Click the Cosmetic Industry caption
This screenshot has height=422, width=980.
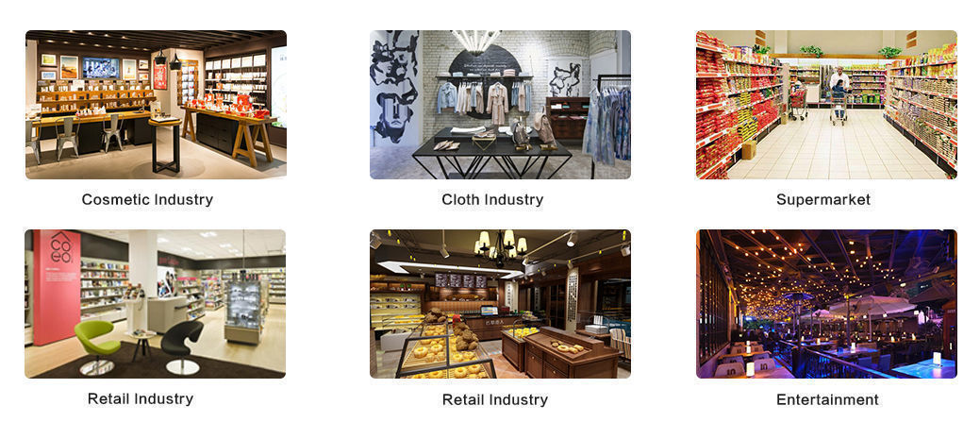(147, 200)
